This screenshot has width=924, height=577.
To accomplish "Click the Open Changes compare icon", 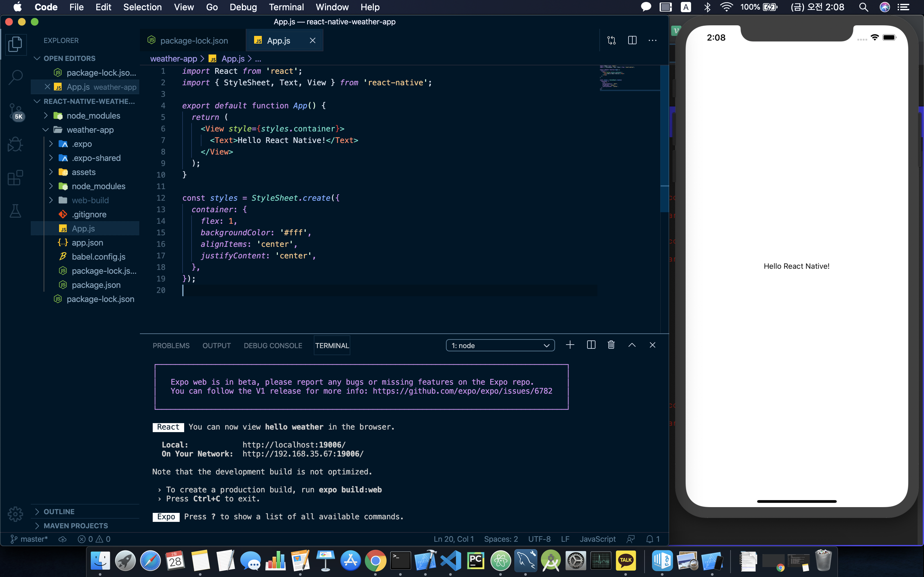I will point(611,40).
